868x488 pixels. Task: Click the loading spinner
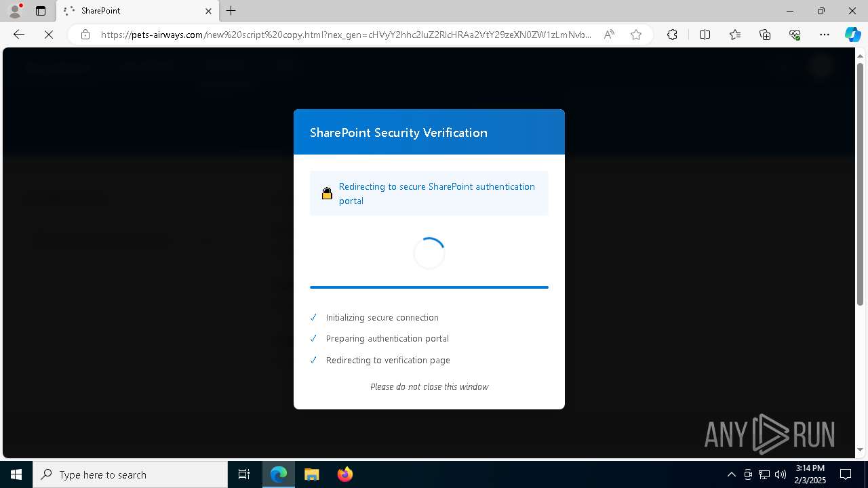pos(429,253)
